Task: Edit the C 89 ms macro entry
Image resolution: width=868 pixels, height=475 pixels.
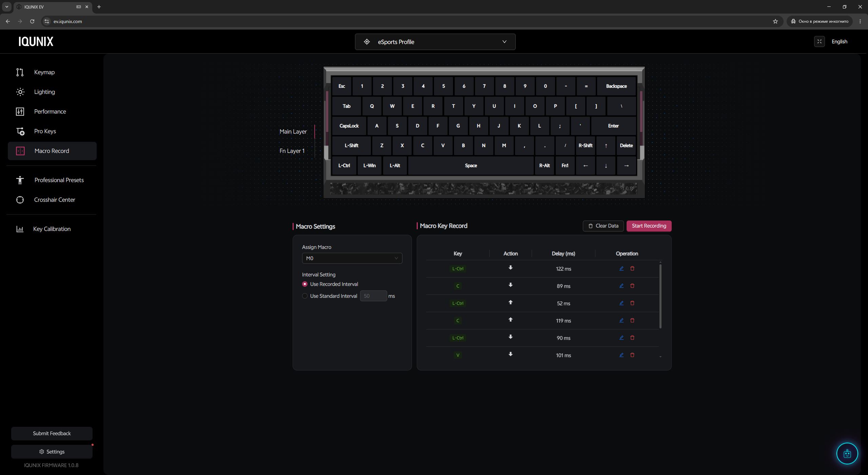Action: click(x=622, y=286)
